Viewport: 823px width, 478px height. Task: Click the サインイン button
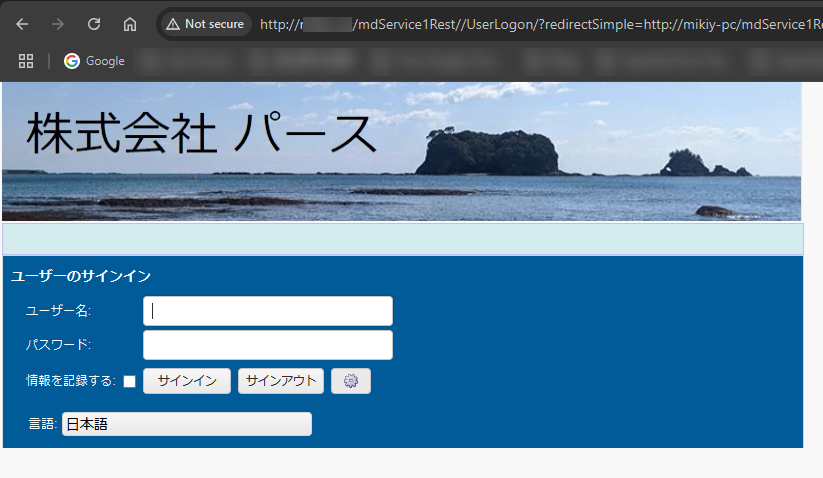[187, 381]
